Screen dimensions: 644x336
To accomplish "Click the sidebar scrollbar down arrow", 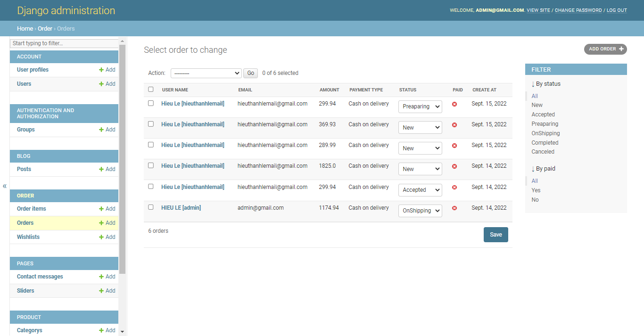I will [x=123, y=332].
